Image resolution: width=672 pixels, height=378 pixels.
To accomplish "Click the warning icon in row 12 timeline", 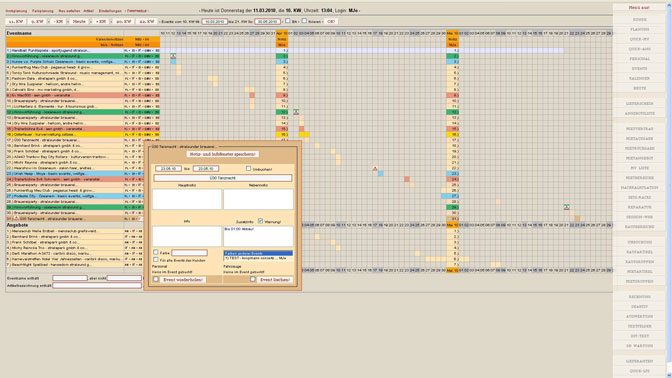I will (x=296, y=112).
